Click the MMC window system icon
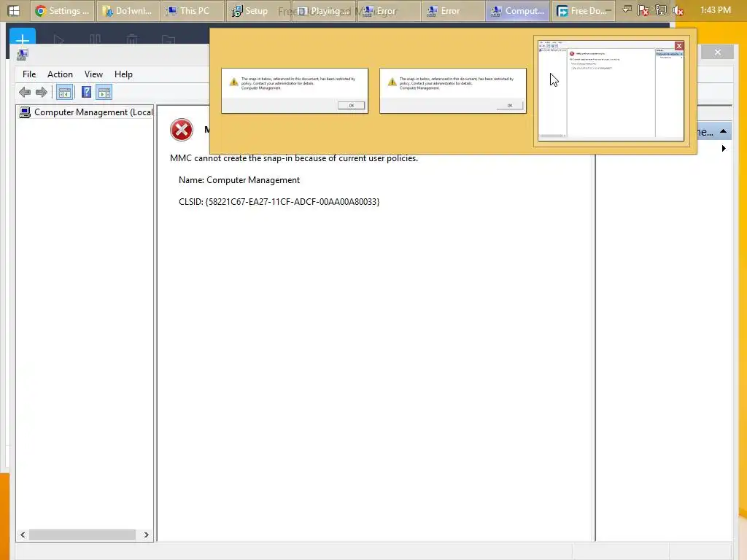 22,55
